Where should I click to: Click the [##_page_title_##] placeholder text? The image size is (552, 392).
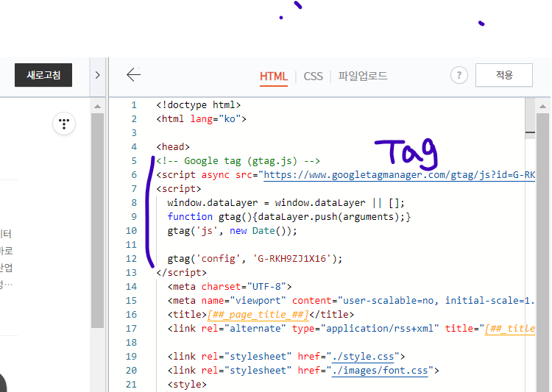[x=258, y=315]
